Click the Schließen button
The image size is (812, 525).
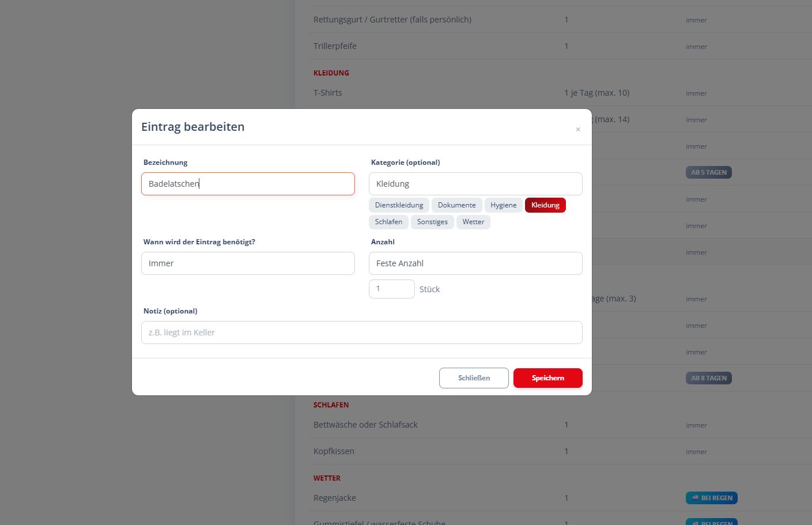pyautogui.click(x=474, y=378)
